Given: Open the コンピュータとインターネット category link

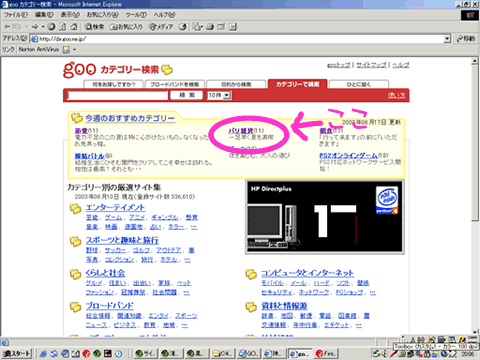Looking at the screenshot, I should pos(307,273).
